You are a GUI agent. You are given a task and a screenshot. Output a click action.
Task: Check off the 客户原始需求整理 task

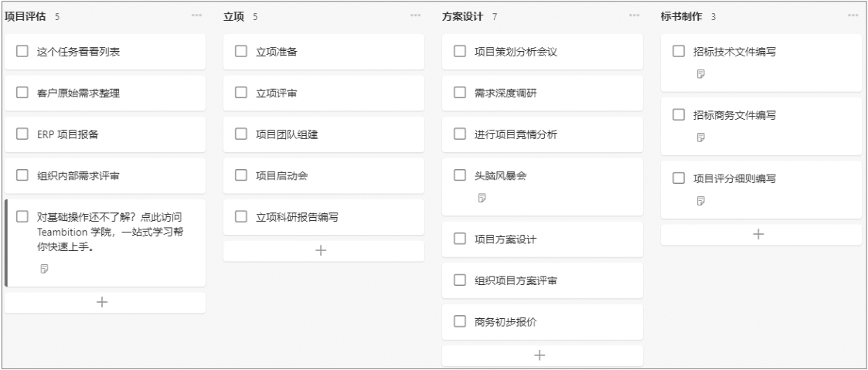tap(22, 93)
